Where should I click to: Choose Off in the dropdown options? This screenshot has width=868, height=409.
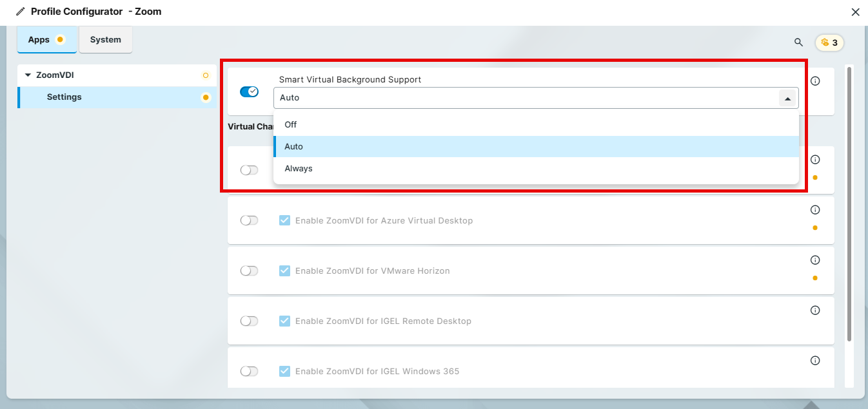290,124
